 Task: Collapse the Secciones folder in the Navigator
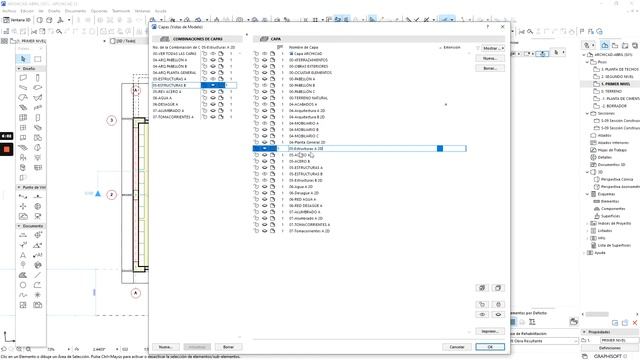point(588,113)
